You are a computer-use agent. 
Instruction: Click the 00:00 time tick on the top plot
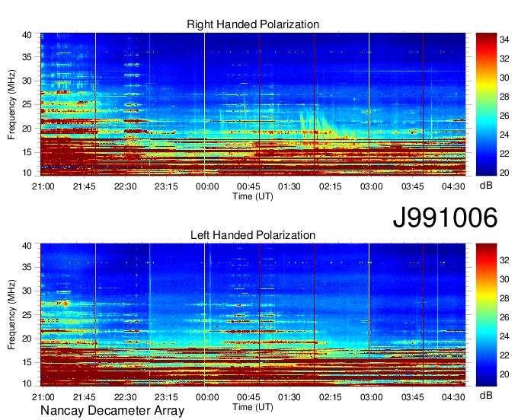207,186
